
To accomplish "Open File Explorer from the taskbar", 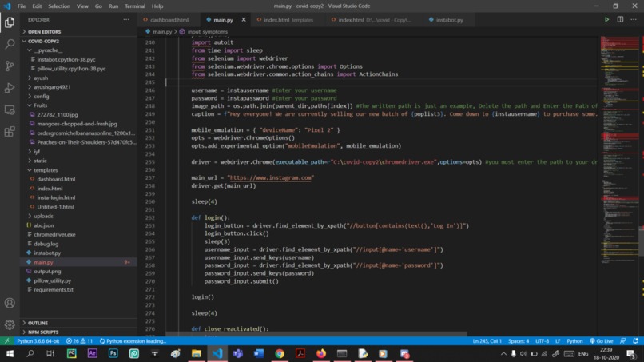I will (x=197, y=354).
